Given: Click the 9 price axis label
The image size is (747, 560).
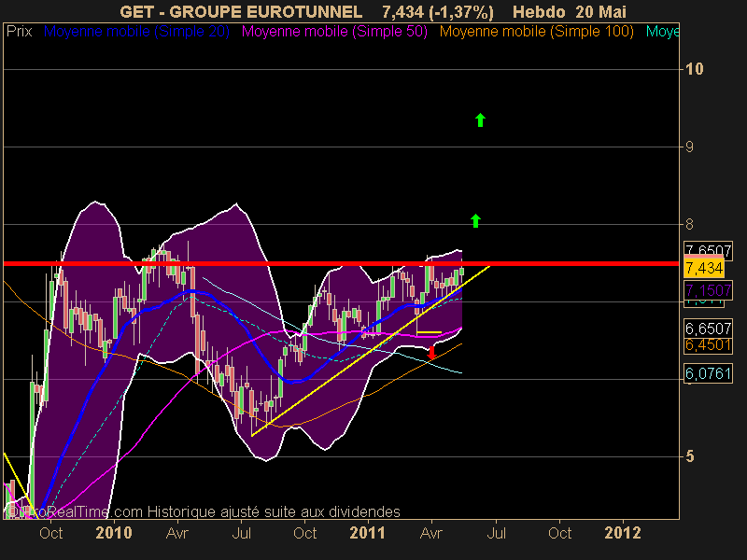Looking at the screenshot, I should pos(689,147).
